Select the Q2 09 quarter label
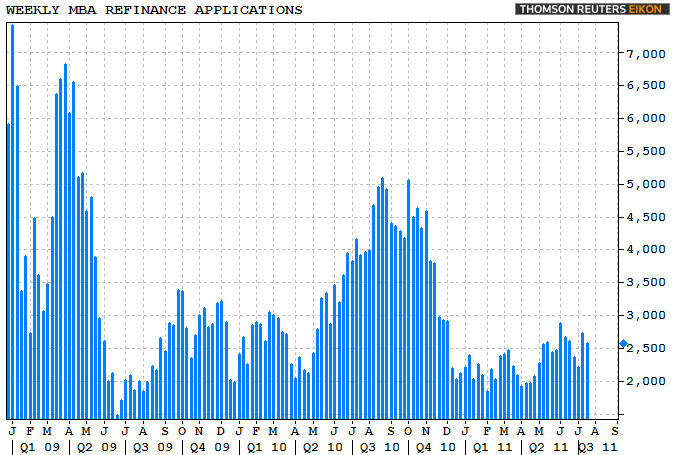 click(90, 445)
